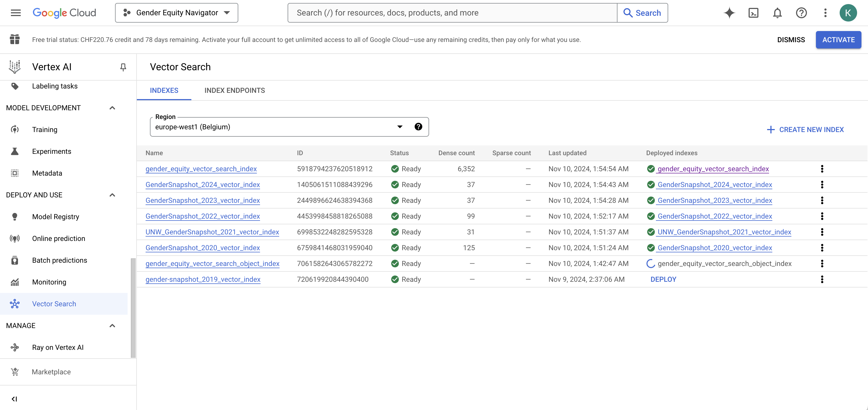This screenshot has width=868, height=410.
Task: Click the resource search input field
Action: [451, 13]
